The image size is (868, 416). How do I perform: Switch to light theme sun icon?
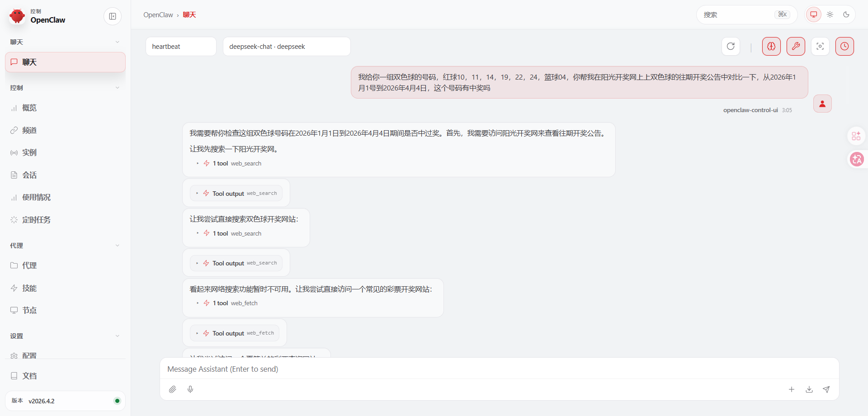pos(830,14)
